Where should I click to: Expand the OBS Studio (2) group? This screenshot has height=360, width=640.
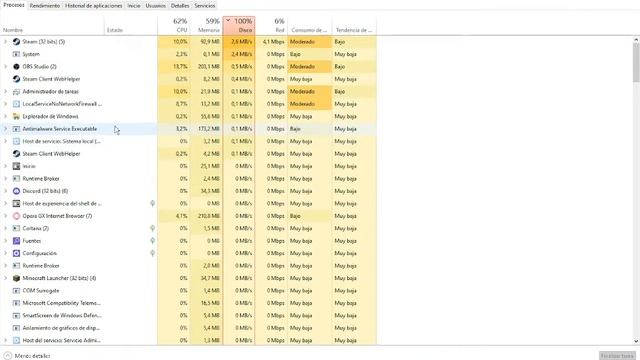[x=5, y=67]
